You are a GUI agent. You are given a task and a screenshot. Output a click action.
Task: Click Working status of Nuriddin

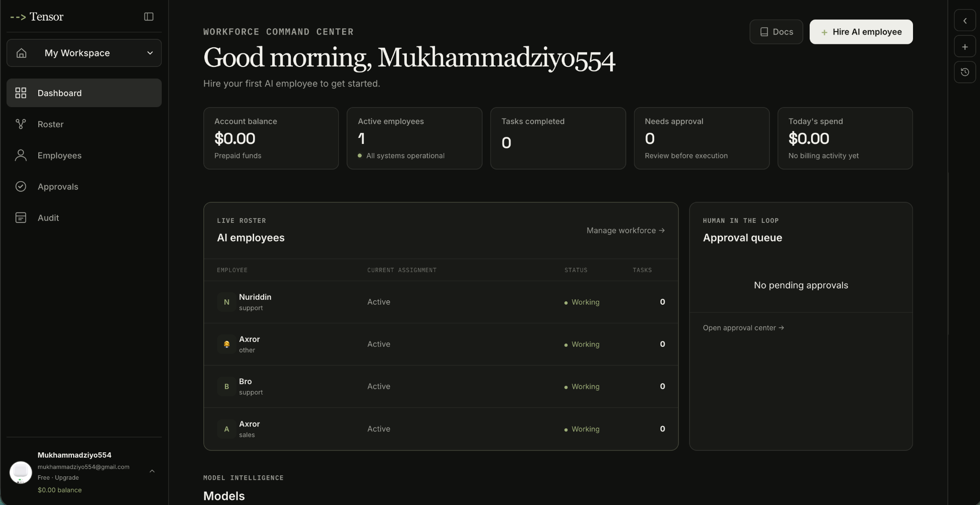pyautogui.click(x=582, y=302)
